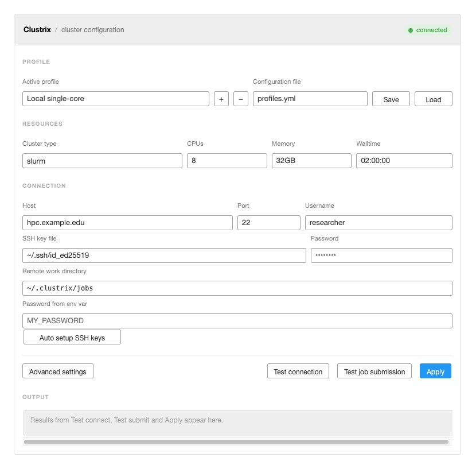Edit the Host field hpc.example.edu

[127, 223]
